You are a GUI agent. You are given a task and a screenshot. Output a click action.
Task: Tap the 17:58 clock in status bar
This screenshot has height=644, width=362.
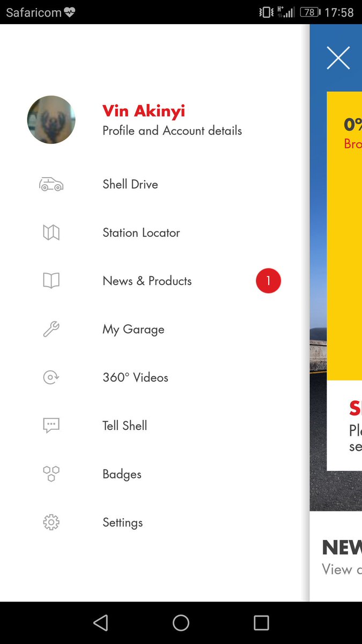click(x=339, y=12)
